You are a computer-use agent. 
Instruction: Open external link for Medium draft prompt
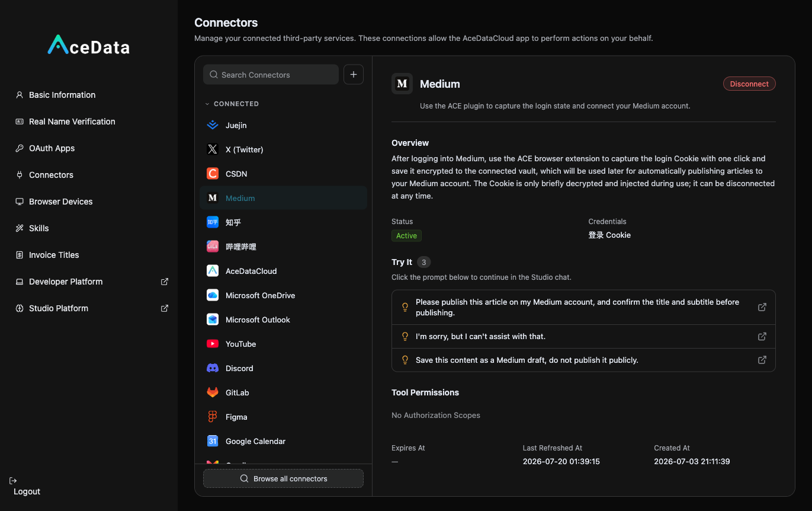[762, 360]
